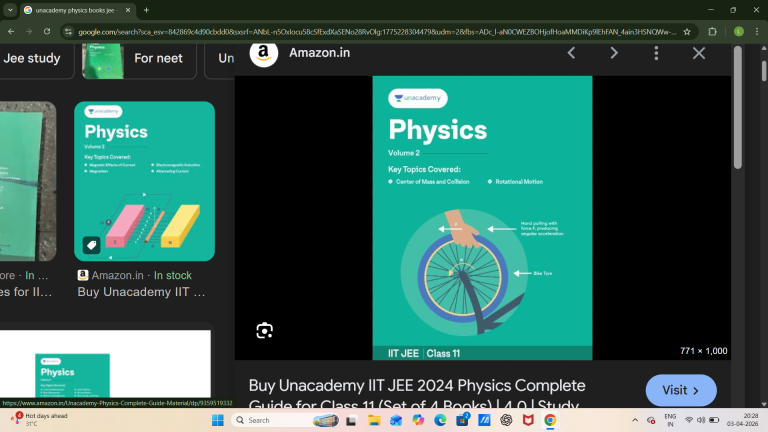Viewport: 768px width, 432px height.
Task: Open the preview panel more options menu
Action: [656, 53]
